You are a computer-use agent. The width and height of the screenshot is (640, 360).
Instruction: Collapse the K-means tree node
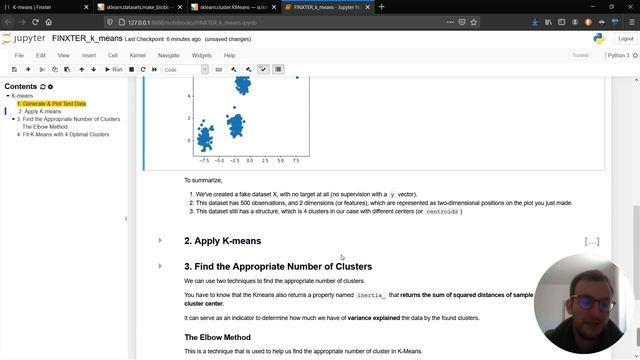tap(8, 96)
